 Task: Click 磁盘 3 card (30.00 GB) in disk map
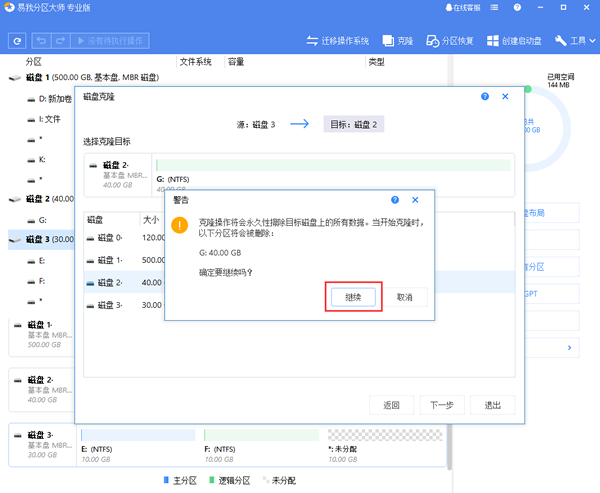[42, 445]
